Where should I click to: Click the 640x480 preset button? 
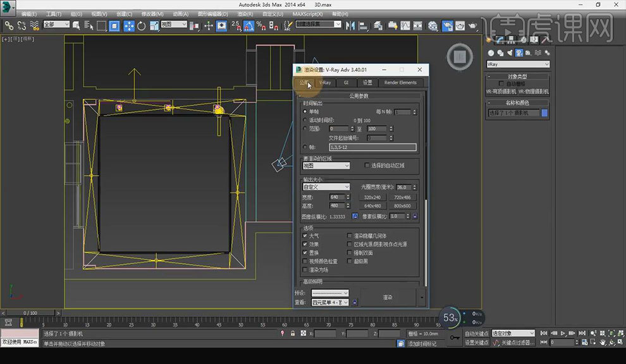(x=372, y=206)
